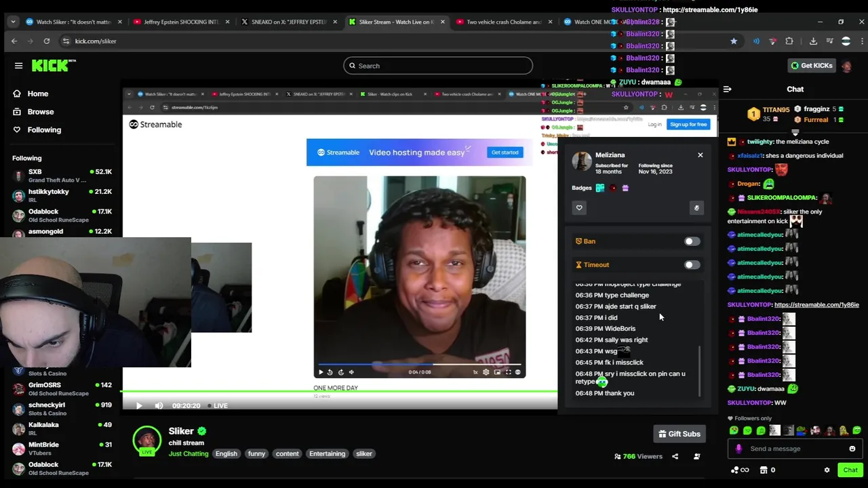
Task: Open the schneckyirl channel in the sidebar
Action: tap(61, 409)
